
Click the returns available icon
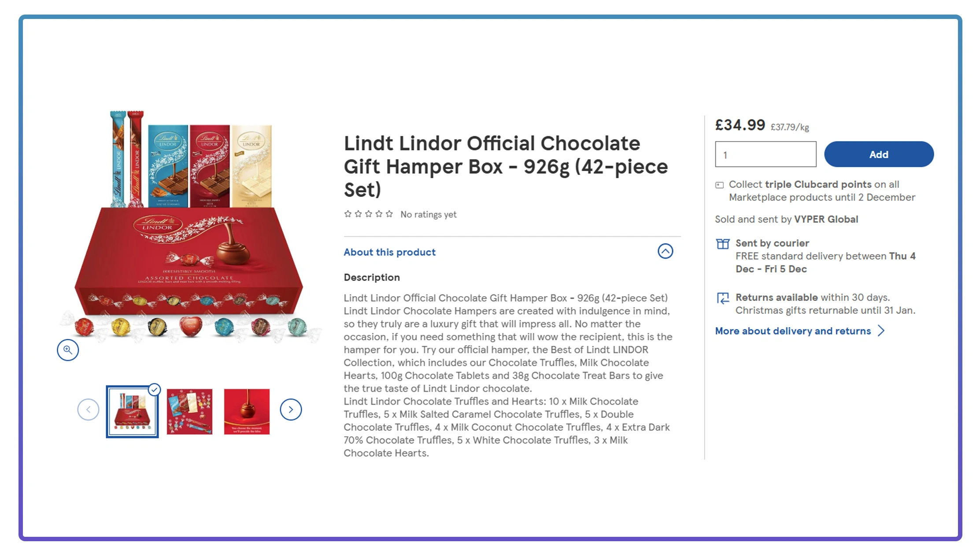pos(723,298)
